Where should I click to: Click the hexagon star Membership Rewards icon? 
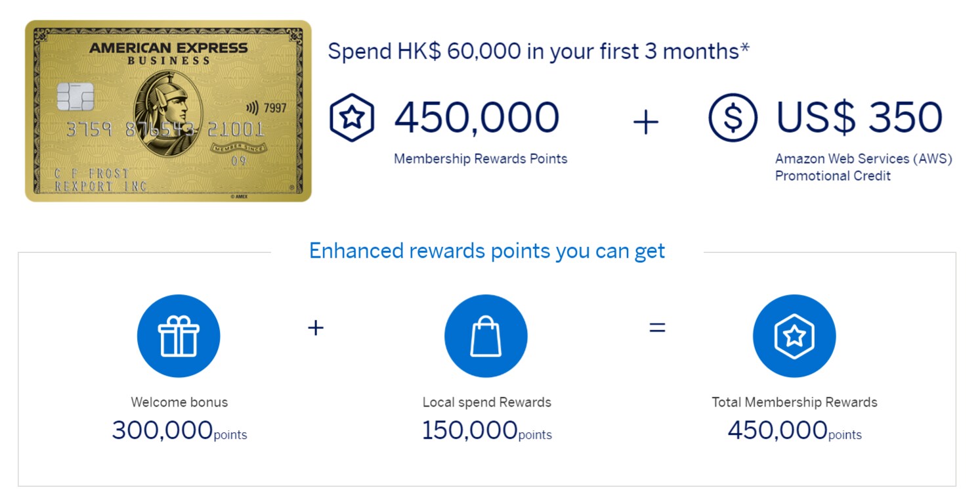pos(352,118)
